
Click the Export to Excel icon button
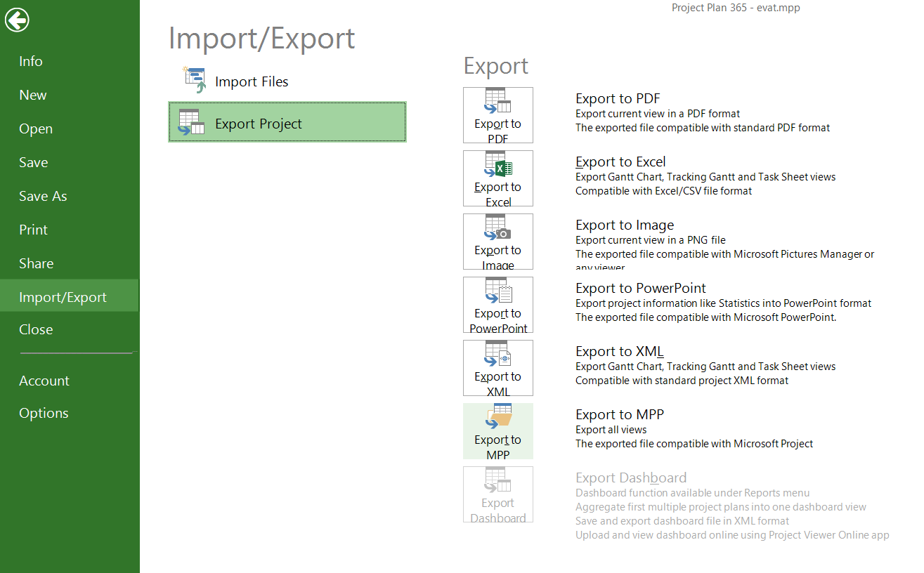point(498,178)
